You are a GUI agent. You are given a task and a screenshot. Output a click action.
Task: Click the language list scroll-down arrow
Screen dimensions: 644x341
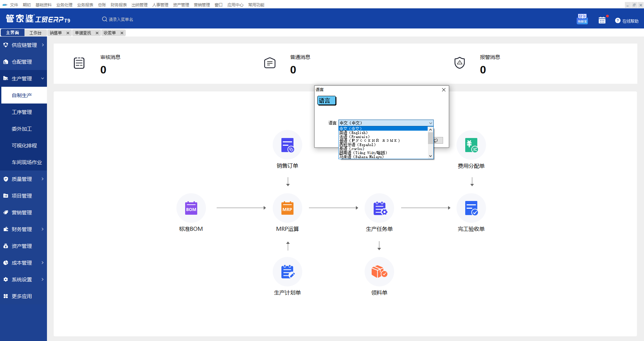click(x=430, y=156)
